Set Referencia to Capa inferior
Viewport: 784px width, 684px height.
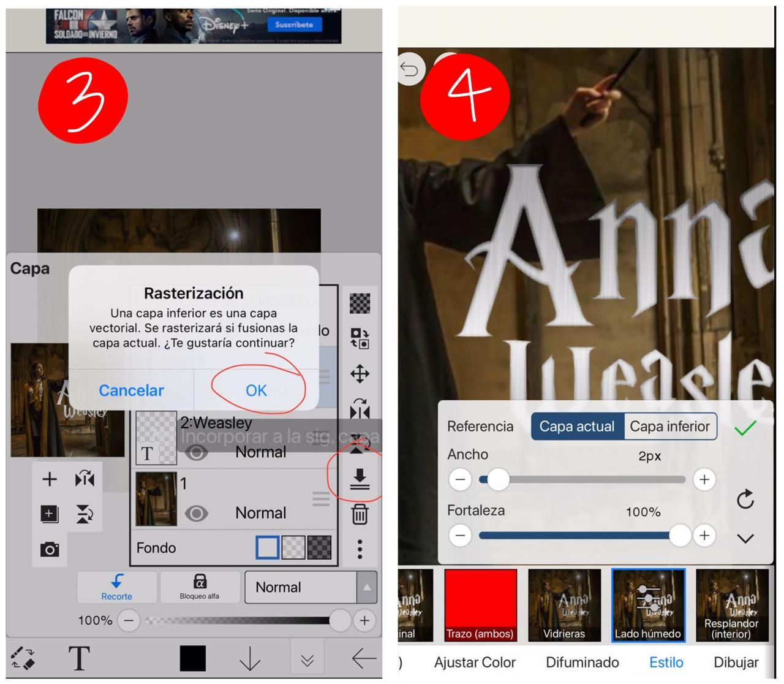(669, 426)
